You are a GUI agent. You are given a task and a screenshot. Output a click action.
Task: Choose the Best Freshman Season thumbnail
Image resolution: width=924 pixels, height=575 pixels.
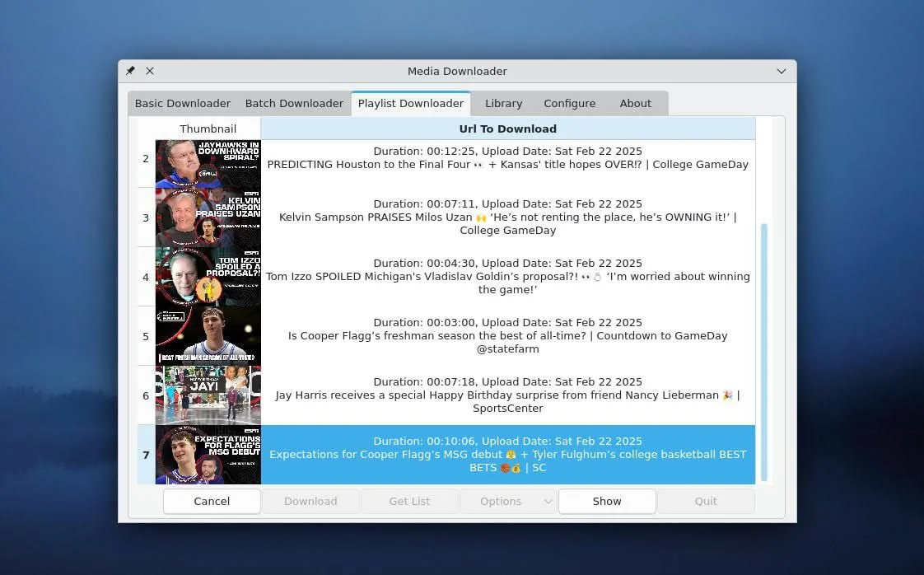208,336
